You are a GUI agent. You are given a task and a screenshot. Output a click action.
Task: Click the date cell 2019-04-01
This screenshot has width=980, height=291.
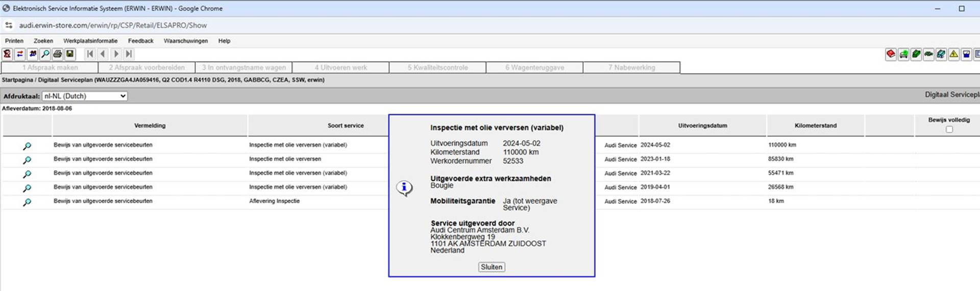(655, 187)
